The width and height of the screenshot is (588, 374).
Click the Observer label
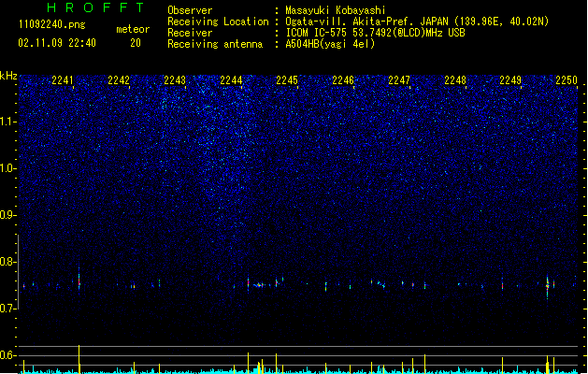point(190,10)
